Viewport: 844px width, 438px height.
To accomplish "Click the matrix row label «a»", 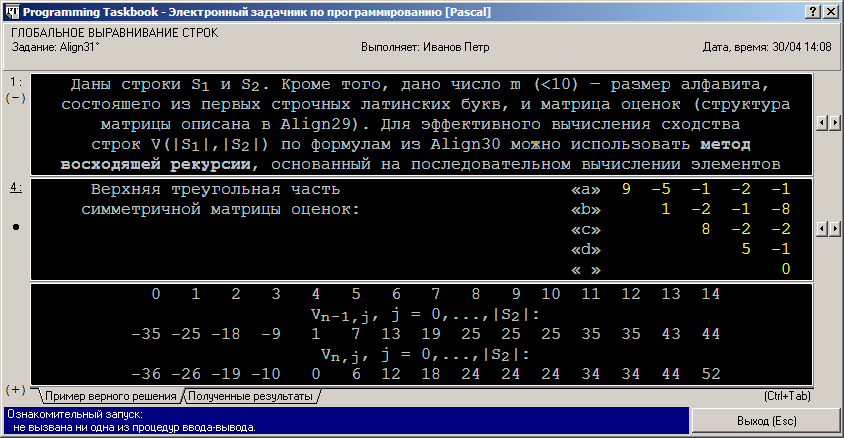I will (x=586, y=189).
